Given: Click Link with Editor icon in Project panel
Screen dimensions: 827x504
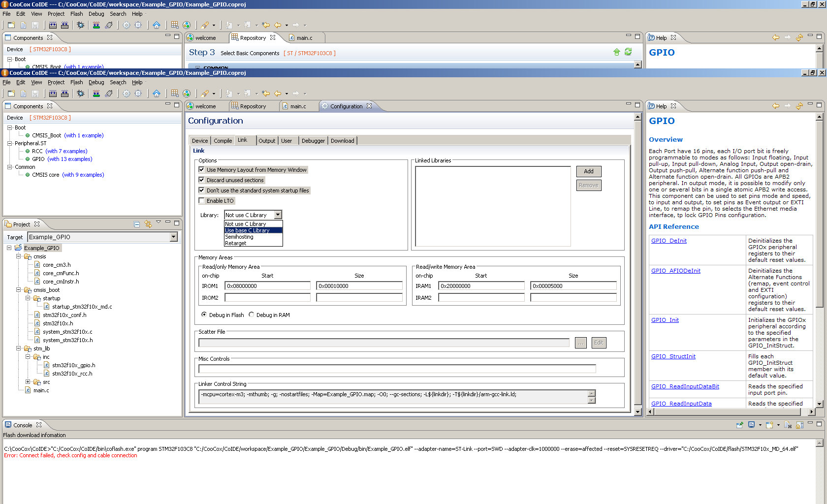Looking at the screenshot, I should pyautogui.click(x=148, y=224).
